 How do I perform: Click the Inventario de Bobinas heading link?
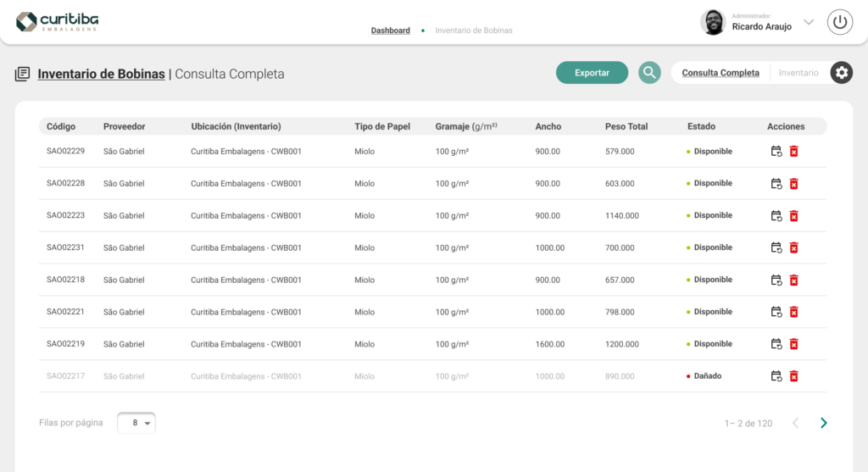tap(101, 74)
